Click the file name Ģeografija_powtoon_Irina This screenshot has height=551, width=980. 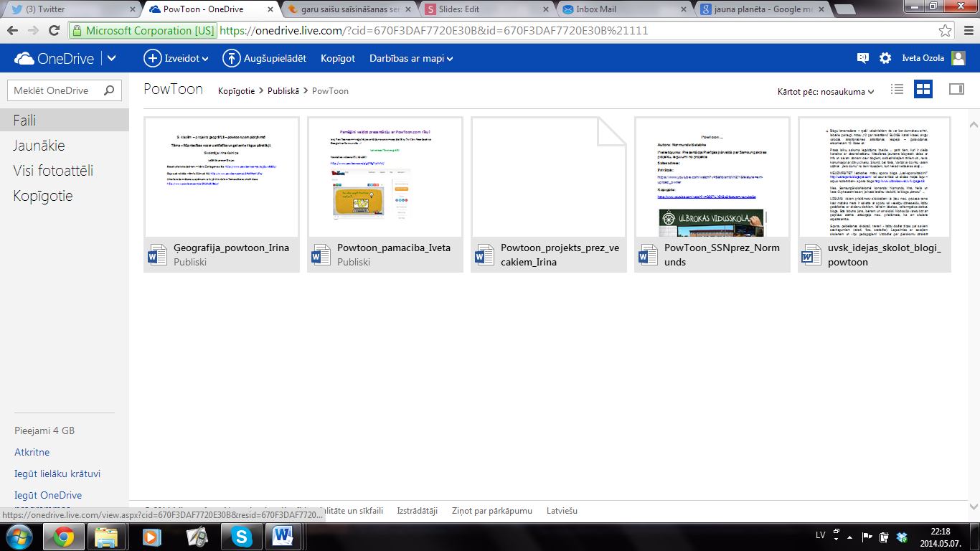click(x=232, y=248)
